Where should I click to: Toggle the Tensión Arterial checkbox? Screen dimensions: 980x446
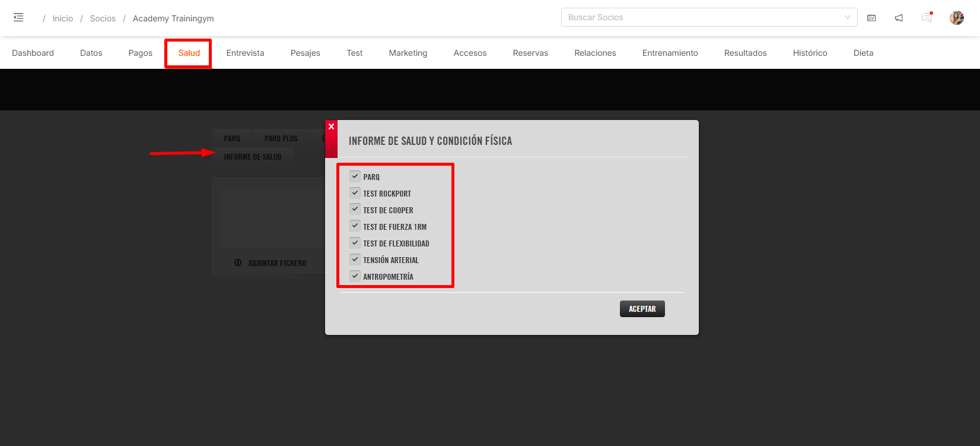[x=355, y=260]
